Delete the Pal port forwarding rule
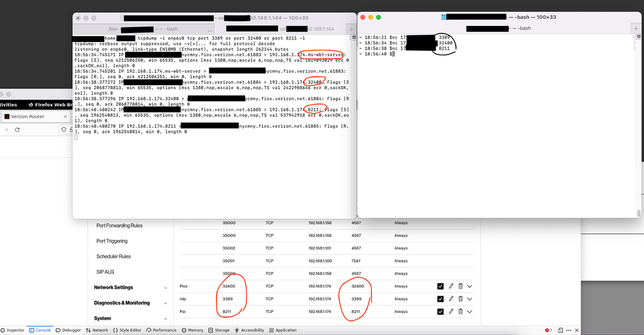Image resolution: width=644 pixels, height=335 pixels. point(460,312)
